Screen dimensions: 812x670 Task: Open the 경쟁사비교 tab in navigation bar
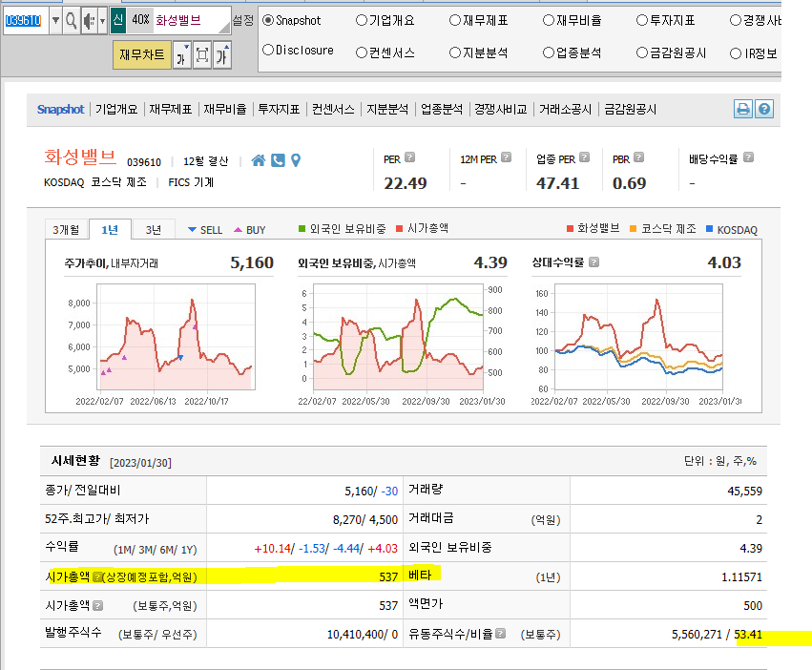[500, 110]
